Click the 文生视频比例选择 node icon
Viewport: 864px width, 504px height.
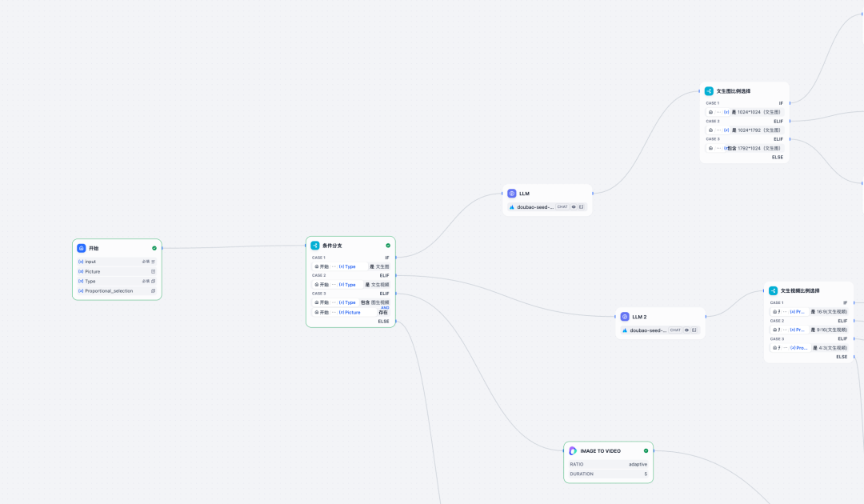pos(773,290)
